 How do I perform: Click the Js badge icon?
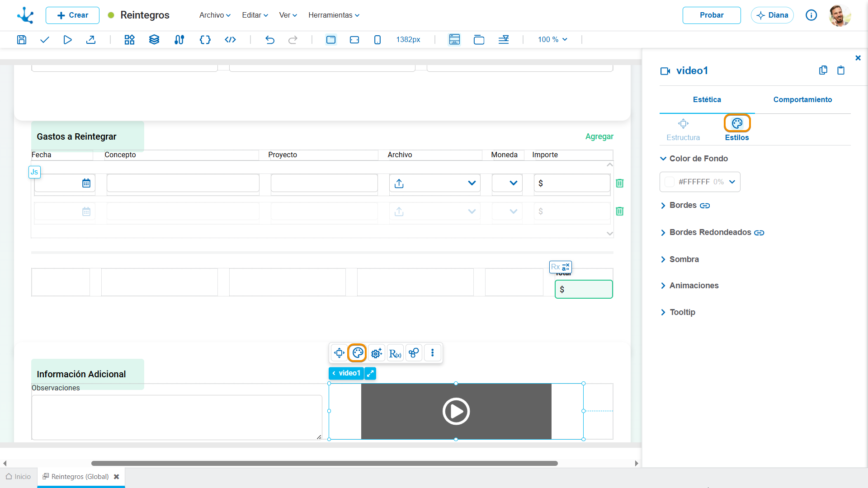34,172
